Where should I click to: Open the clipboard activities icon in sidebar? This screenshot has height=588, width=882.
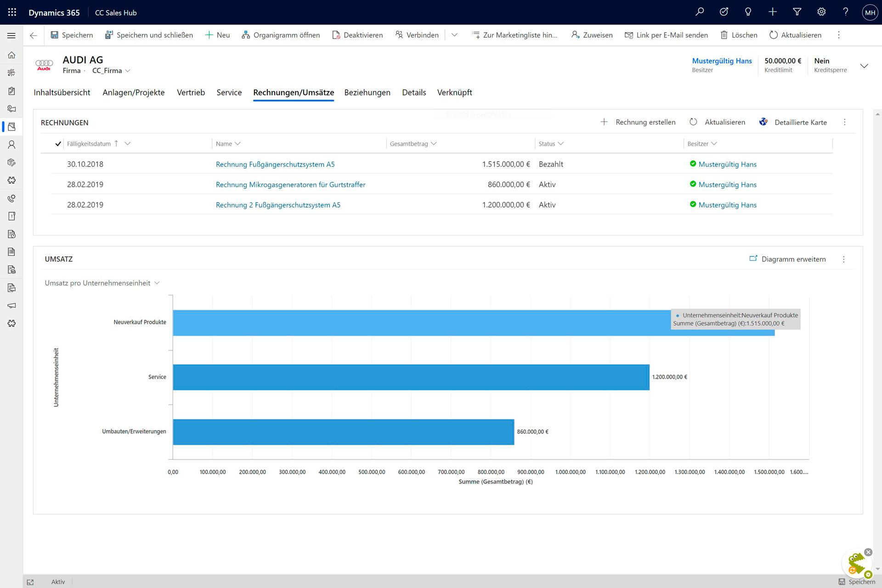(x=11, y=91)
